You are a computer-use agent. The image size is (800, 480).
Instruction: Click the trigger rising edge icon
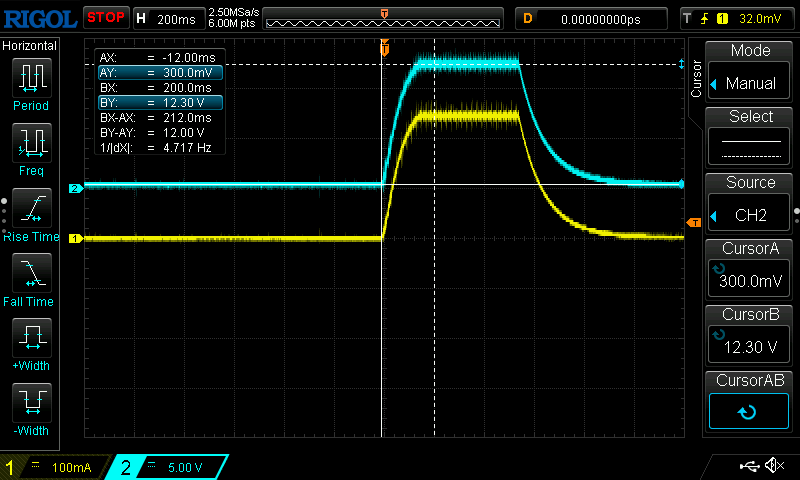click(705, 19)
